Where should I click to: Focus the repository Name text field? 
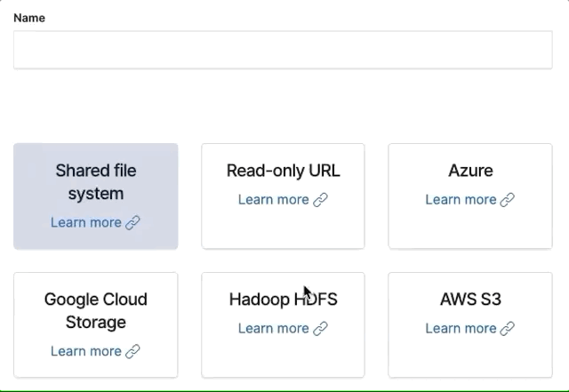click(283, 50)
